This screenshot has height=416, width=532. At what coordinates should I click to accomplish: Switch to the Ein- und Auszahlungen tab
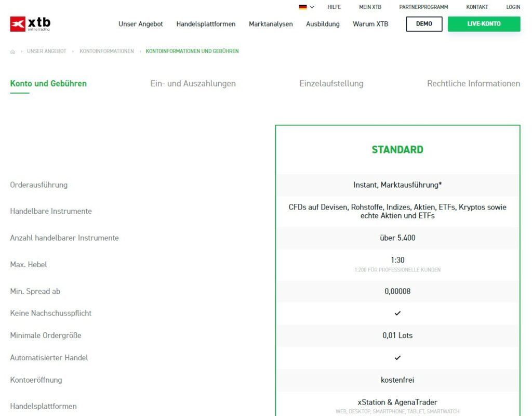193,84
